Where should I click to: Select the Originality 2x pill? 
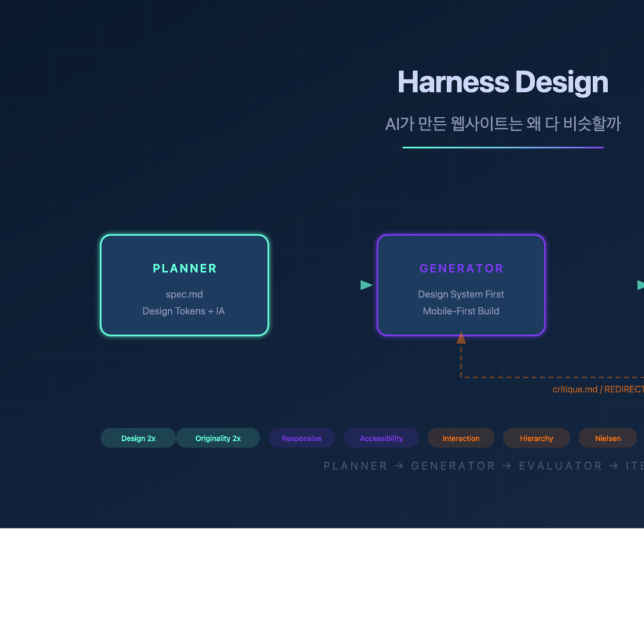(x=218, y=438)
